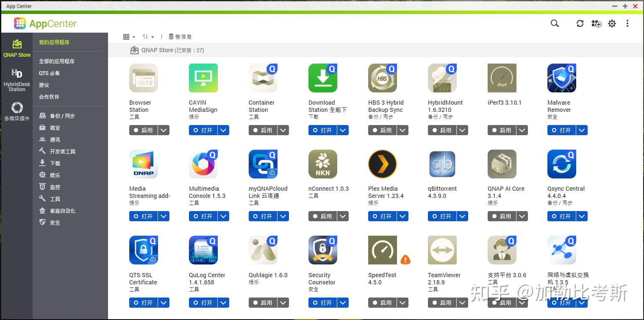This screenshot has width=644, height=320.
Task: Click the orange warning badge on SpeedTest
Action: point(405,260)
